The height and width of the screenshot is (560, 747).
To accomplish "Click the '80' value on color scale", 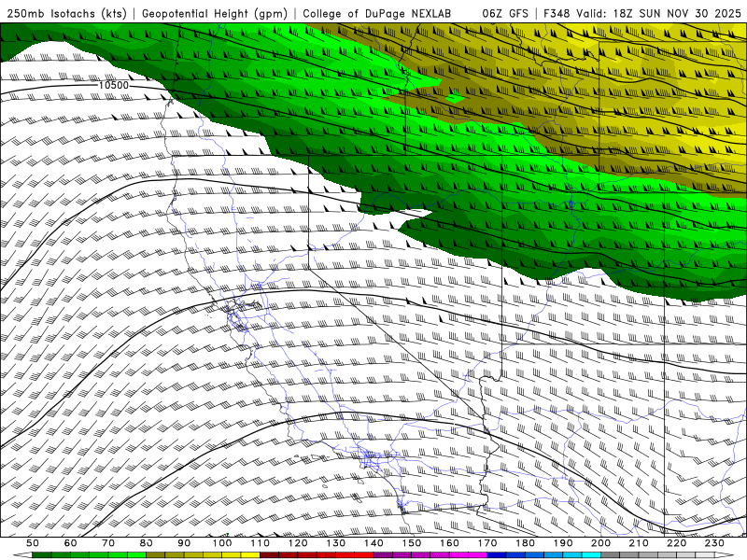I will point(147,543).
